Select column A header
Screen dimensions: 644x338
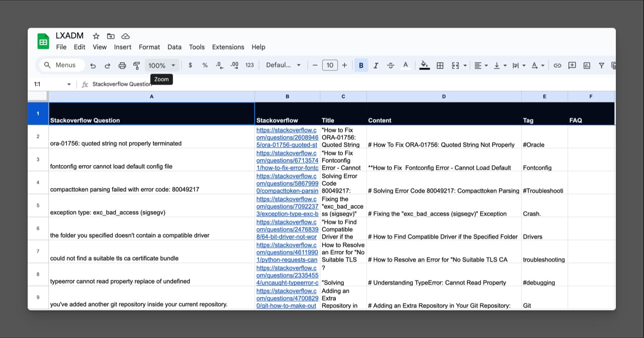point(152,97)
